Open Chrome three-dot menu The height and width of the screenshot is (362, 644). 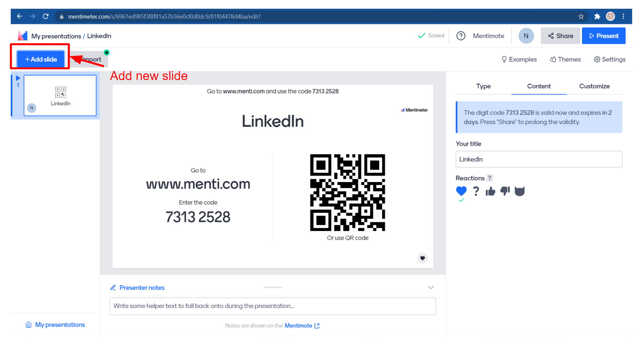click(623, 16)
